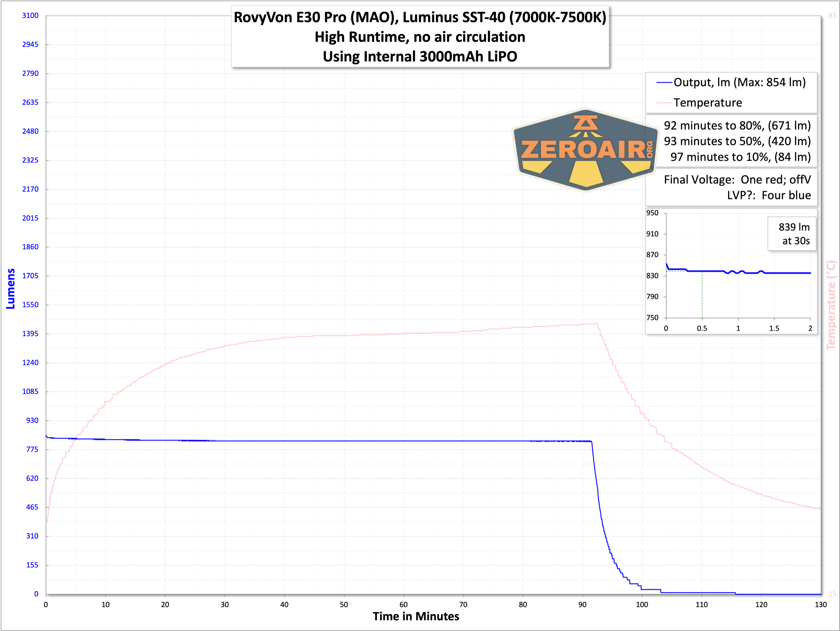Click the 0.5 tick on inset axis
The height and width of the screenshot is (631, 840).
(702, 328)
